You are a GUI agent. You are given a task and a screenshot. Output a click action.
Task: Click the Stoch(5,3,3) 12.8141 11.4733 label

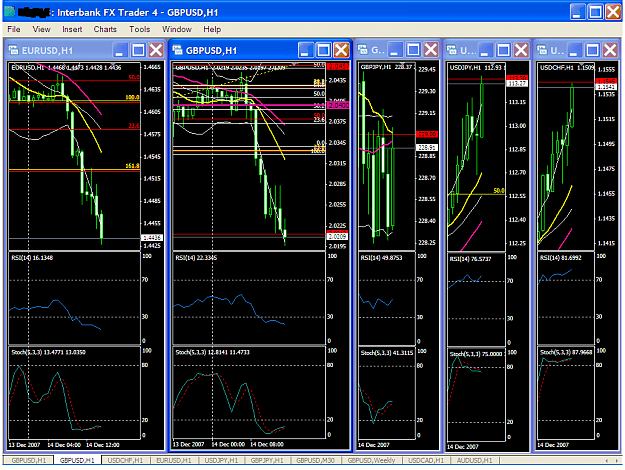[x=212, y=352]
